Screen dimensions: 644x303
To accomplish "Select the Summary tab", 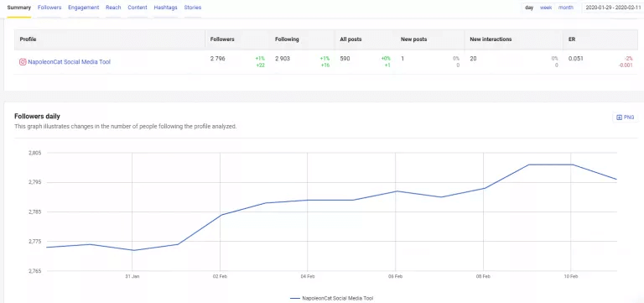I will pos(19,8).
